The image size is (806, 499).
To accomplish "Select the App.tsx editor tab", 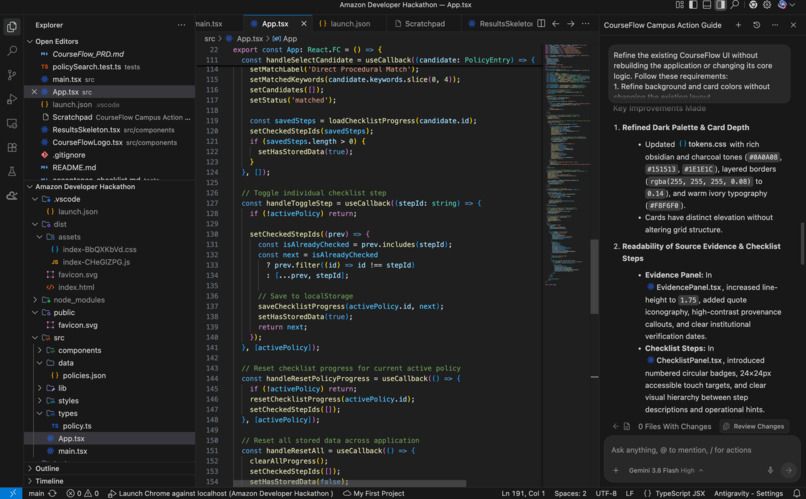I will pyautogui.click(x=274, y=24).
